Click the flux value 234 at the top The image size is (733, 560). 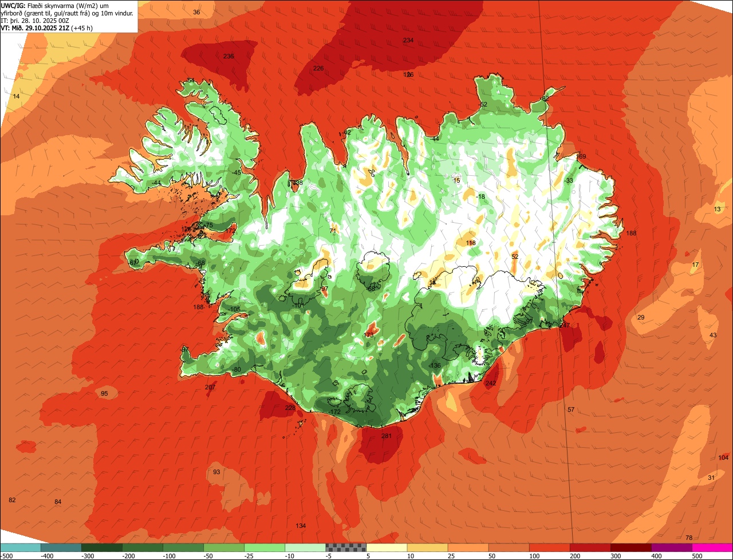408,40
